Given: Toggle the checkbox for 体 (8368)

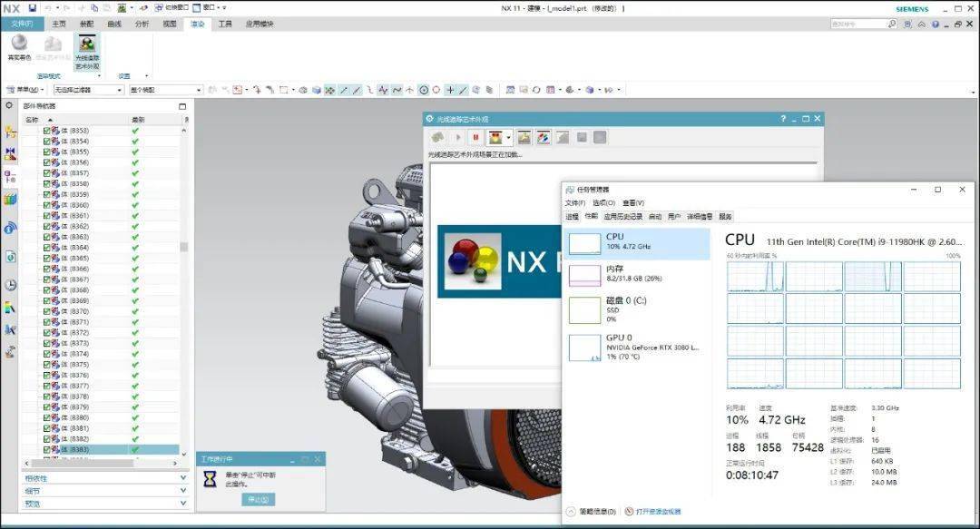Looking at the screenshot, I should point(47,290).
